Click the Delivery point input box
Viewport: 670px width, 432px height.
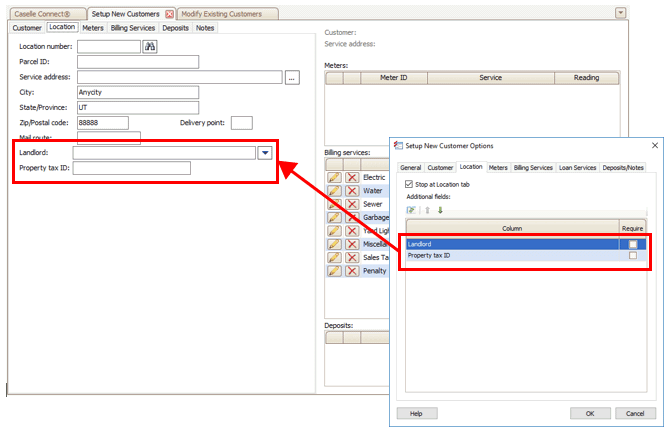(242, 123)
